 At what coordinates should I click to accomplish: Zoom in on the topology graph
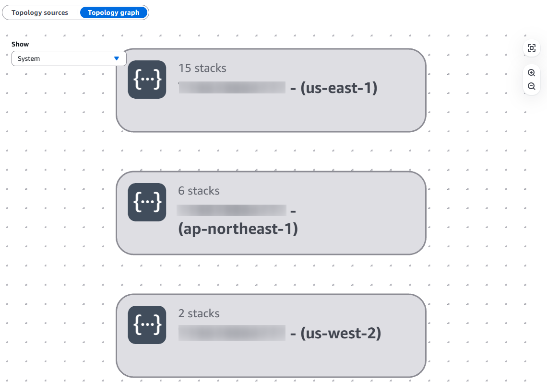pos(531,73)
